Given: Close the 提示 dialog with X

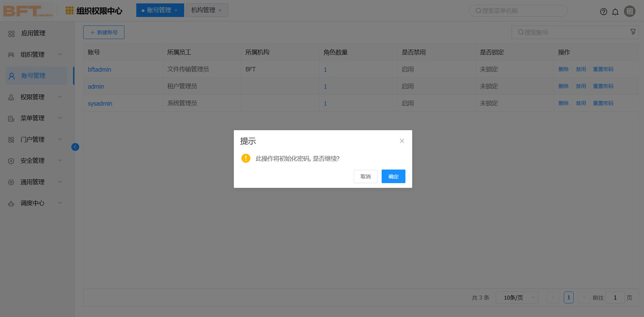Looking at the screenshot, I should (x=402, y=141).
